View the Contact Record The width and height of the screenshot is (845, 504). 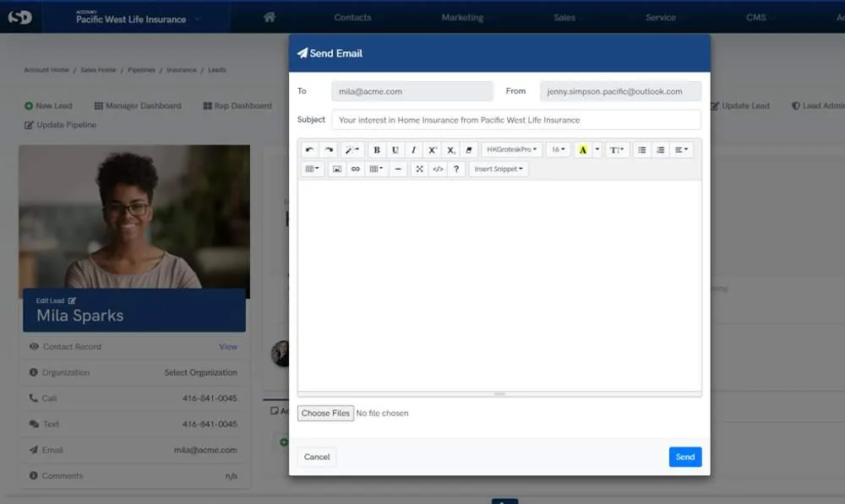tap(228, 347)
